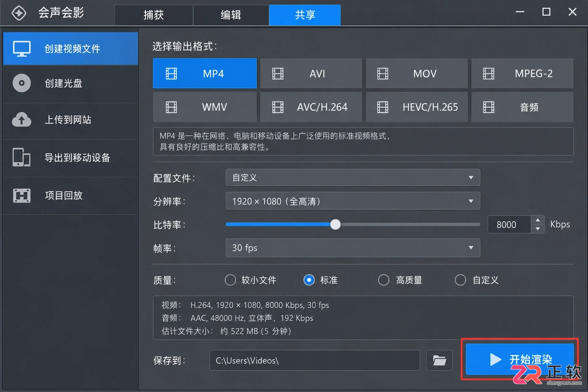Switch to the 共享 tab

pyautogui.click(x=305, y=15)
